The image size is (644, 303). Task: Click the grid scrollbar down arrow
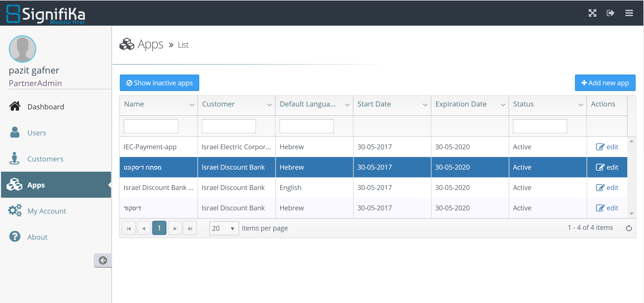pyautogui.click(x=631, y=213)
